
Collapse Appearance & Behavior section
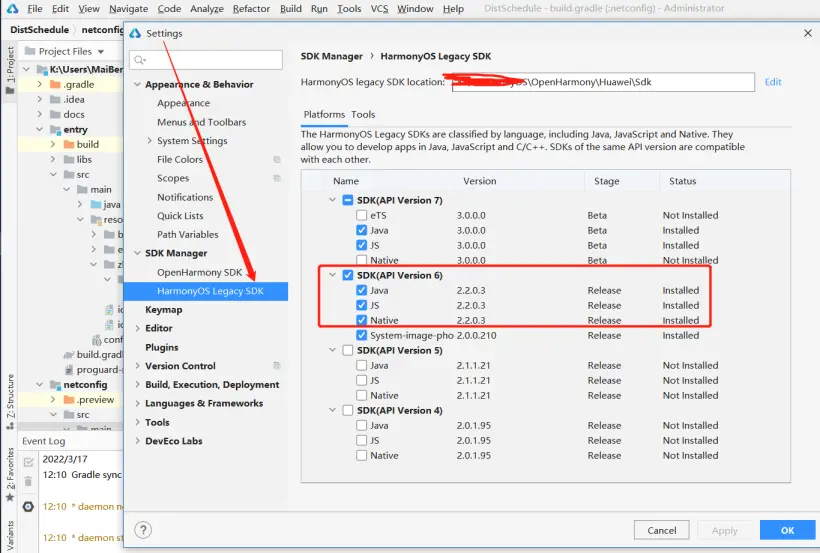[x=138, y=84]
